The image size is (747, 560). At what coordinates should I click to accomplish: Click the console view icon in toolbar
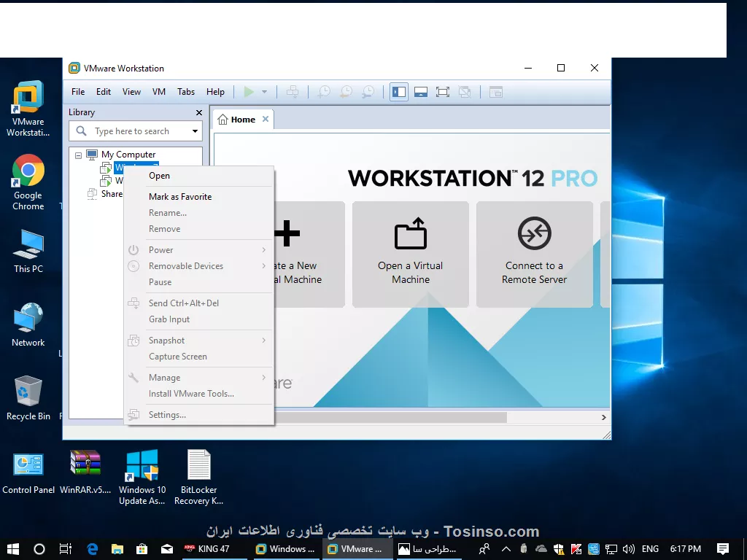pyautogui.click(x=496, y=92)
